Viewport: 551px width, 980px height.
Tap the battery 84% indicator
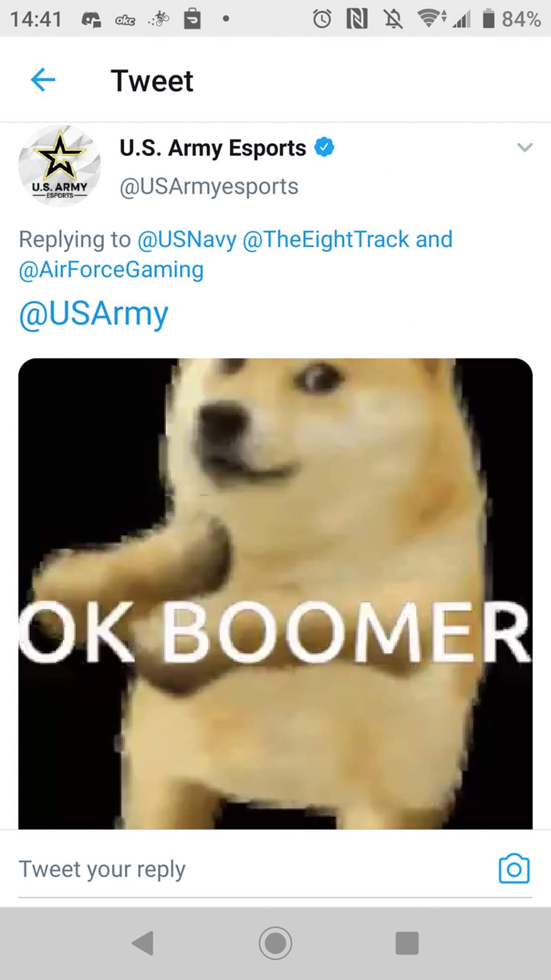[511, 19]
